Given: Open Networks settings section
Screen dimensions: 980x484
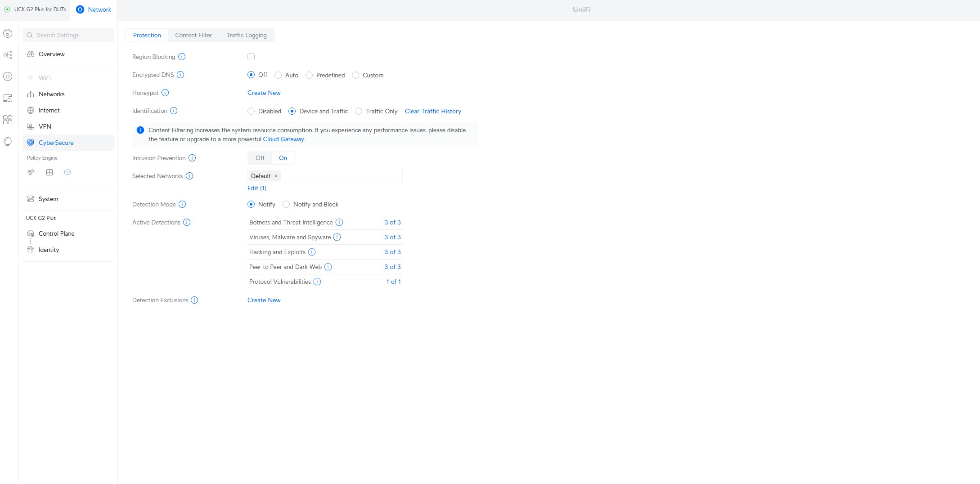Looking at the screenshot, I should tap(68, 94).
